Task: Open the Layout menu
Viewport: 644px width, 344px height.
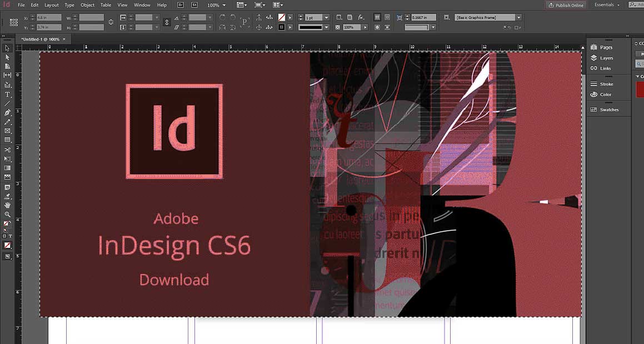Action: 52,5
